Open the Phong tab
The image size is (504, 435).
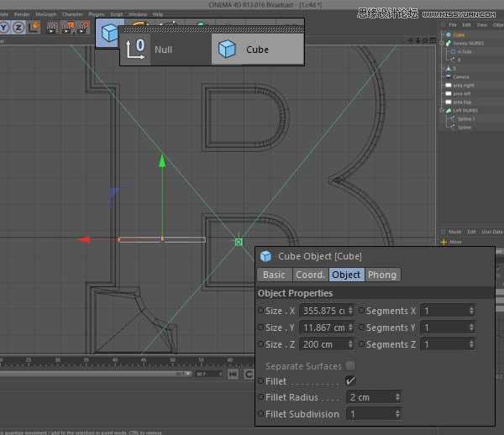coord(382,275)
